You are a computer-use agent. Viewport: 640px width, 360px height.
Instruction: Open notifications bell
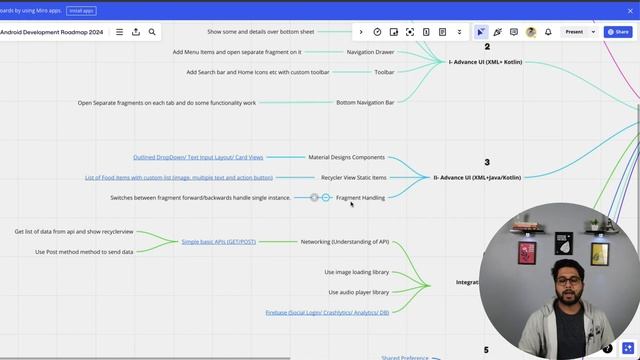pos(548,32)
